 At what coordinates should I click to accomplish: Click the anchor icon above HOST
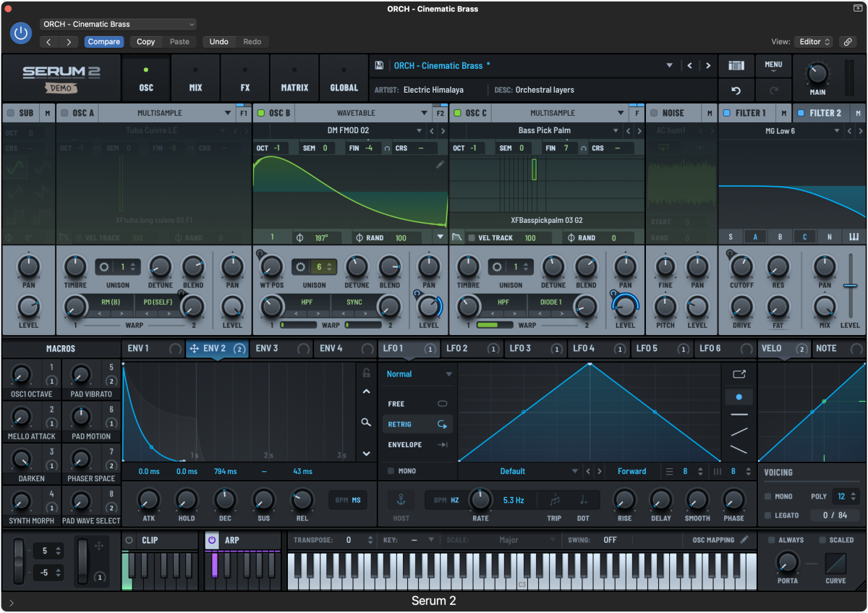401,499
